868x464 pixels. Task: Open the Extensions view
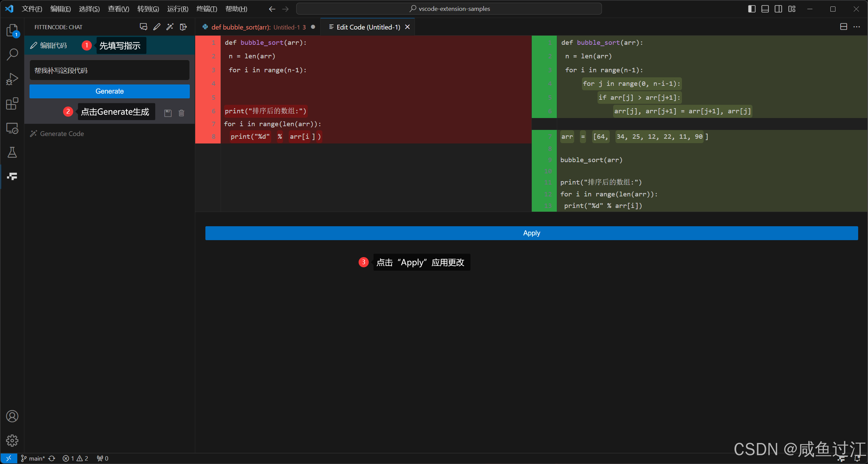(x=12, y=104)
